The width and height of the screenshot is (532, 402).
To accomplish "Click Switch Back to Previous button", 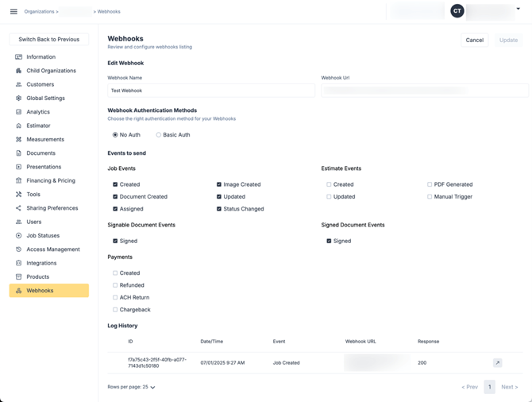I will coord(49,39).
